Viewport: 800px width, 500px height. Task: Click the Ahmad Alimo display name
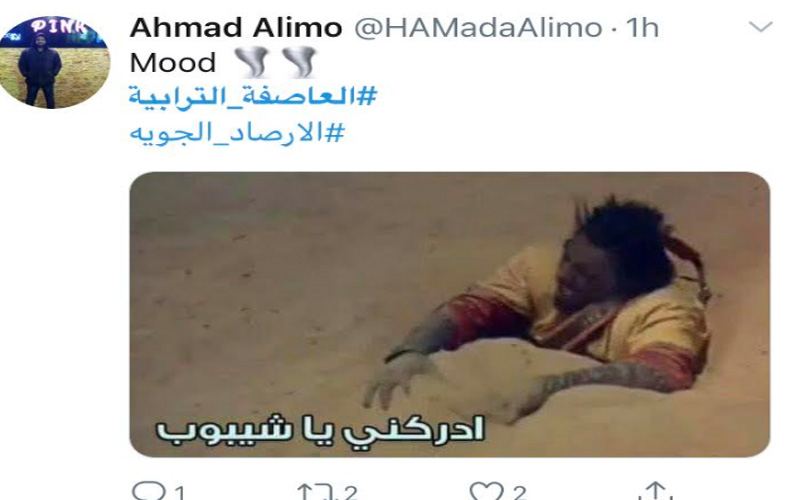tap(236, 28)
